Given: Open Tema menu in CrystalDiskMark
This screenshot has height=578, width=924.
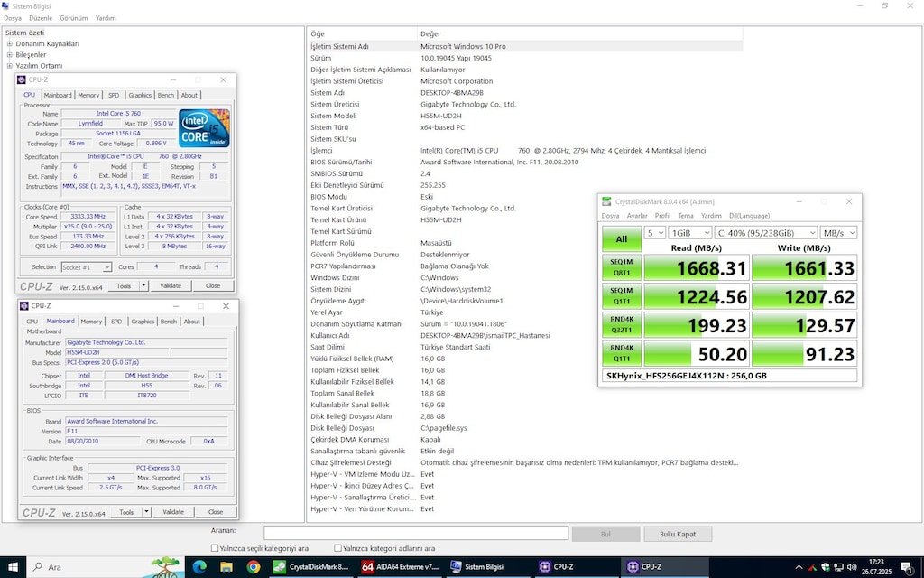Looking at the screenshot, I should pos(686,216).
